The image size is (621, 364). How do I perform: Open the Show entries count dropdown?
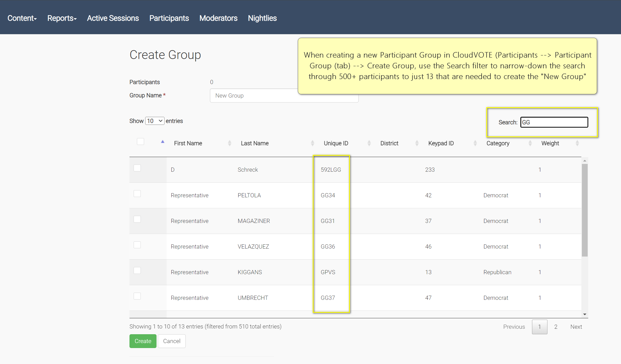155,121
